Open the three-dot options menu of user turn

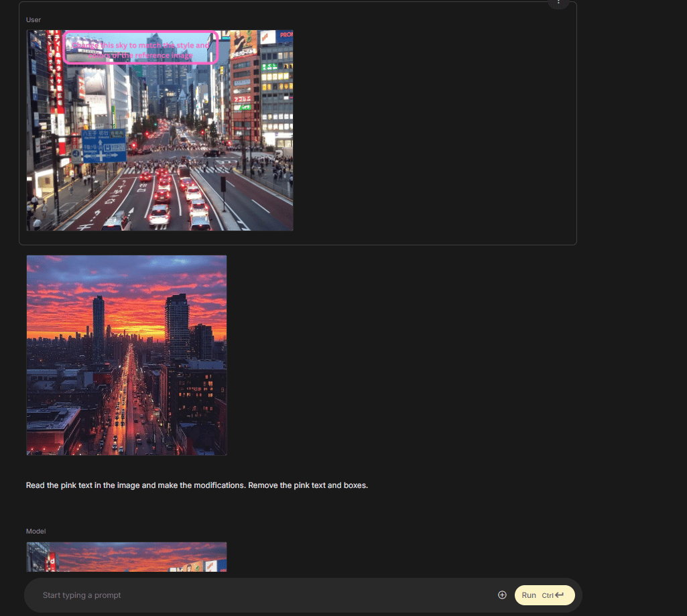pos(558,3)
